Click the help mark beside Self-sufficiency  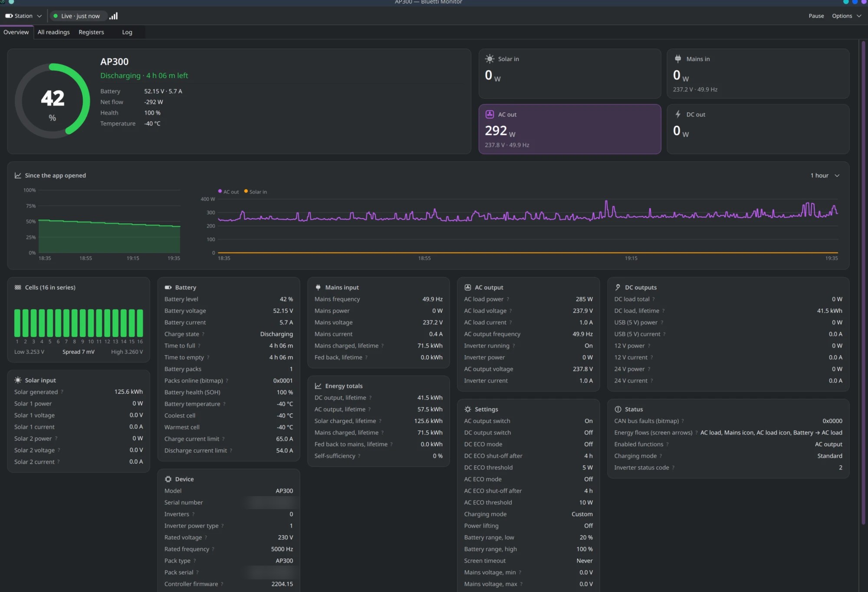point(359,456)
